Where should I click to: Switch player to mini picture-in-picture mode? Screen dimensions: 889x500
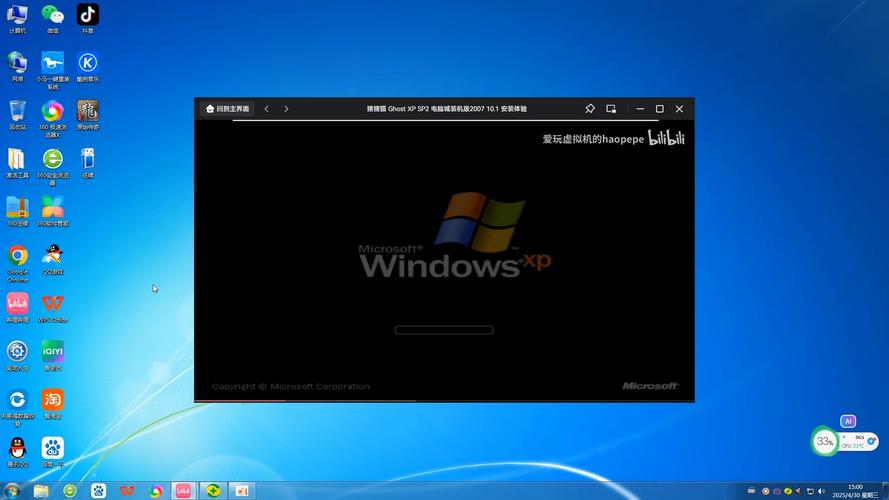pyautogui.click(x=611, y=109)
